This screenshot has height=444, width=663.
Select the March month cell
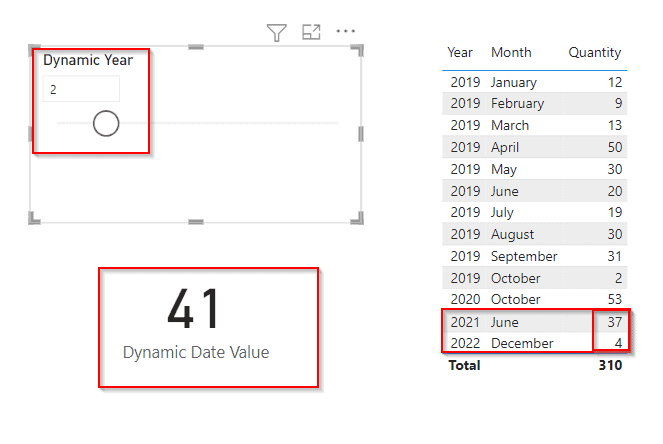click(x=510, y=125)
